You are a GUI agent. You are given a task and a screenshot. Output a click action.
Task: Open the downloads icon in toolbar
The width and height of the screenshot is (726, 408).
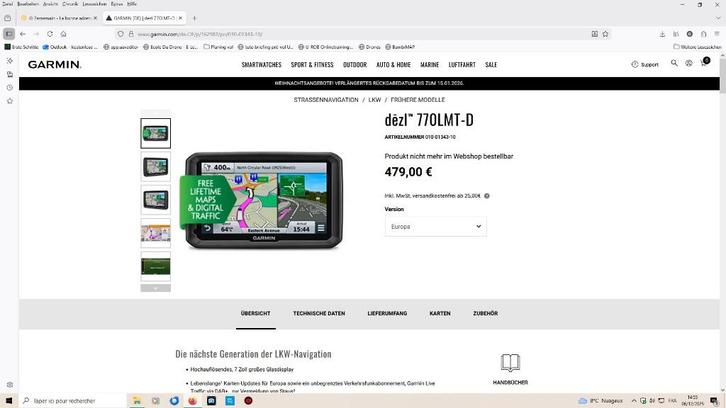pyautogui.click(x=662, y=34)
